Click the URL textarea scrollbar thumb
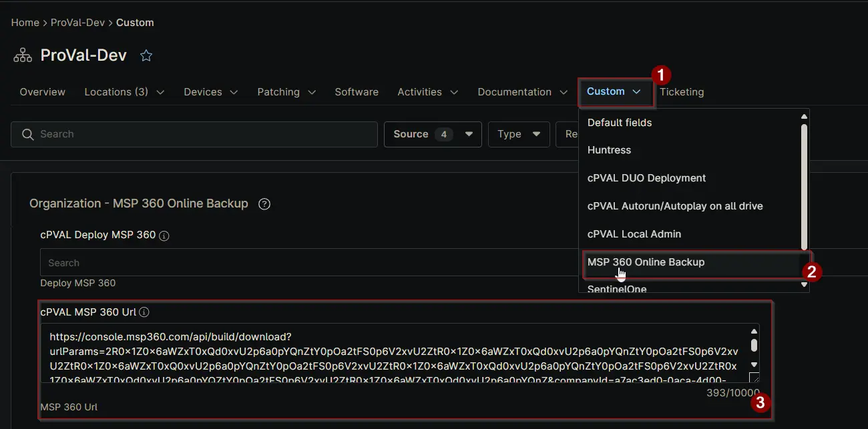The image size is (868, 429). coord(754,345)
